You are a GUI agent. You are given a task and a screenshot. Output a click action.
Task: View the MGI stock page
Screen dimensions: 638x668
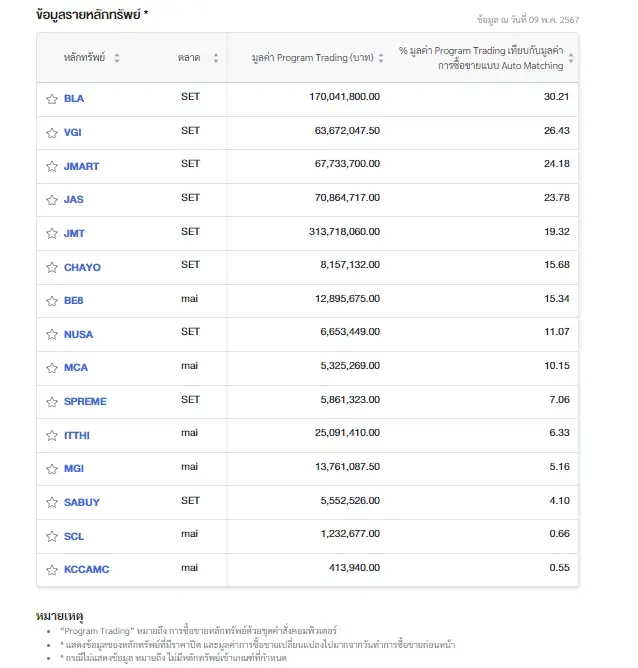point(74,469)
